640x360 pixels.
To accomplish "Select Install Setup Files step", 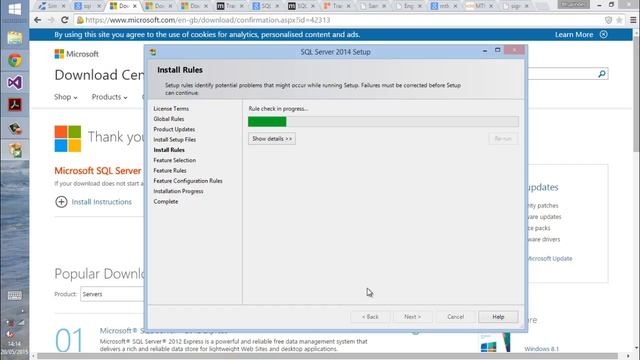I will tap(175, 140).
